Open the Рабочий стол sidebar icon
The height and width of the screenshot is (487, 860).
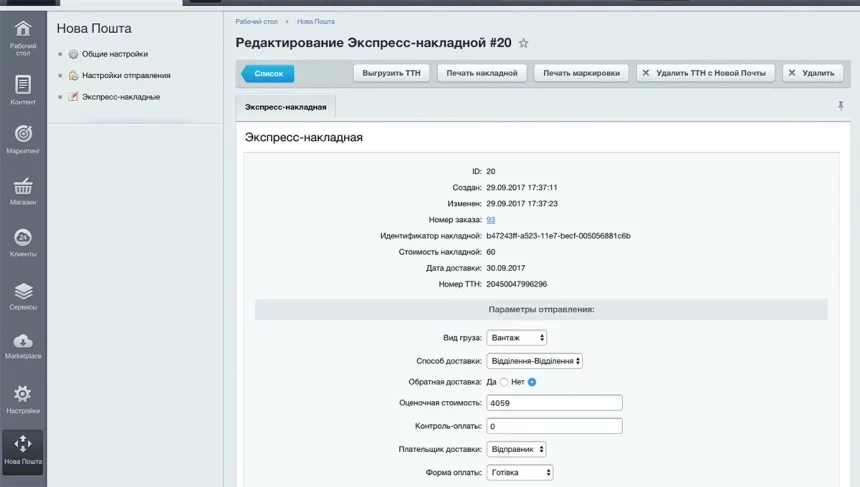(22, 34)
